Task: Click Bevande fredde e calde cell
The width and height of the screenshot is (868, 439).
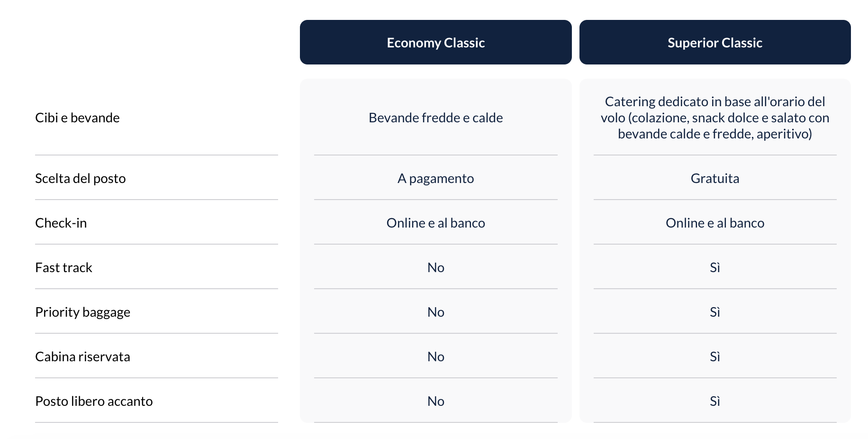Action: coord(435,118)
